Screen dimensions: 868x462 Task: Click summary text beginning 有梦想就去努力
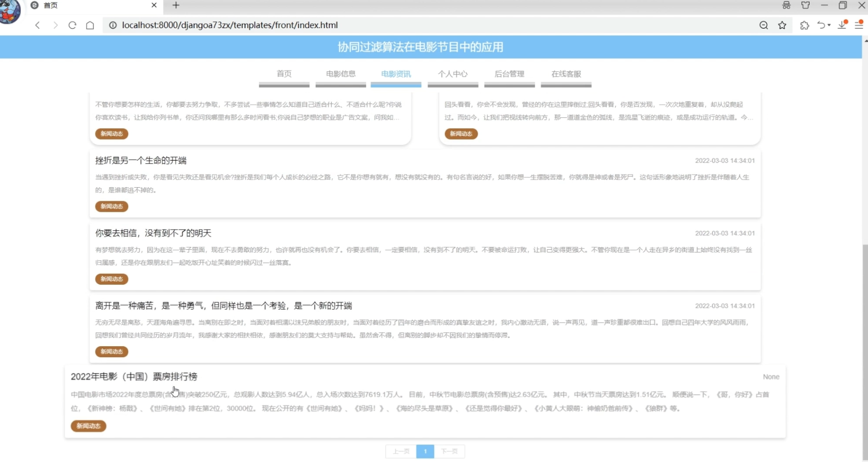[424, 256]
